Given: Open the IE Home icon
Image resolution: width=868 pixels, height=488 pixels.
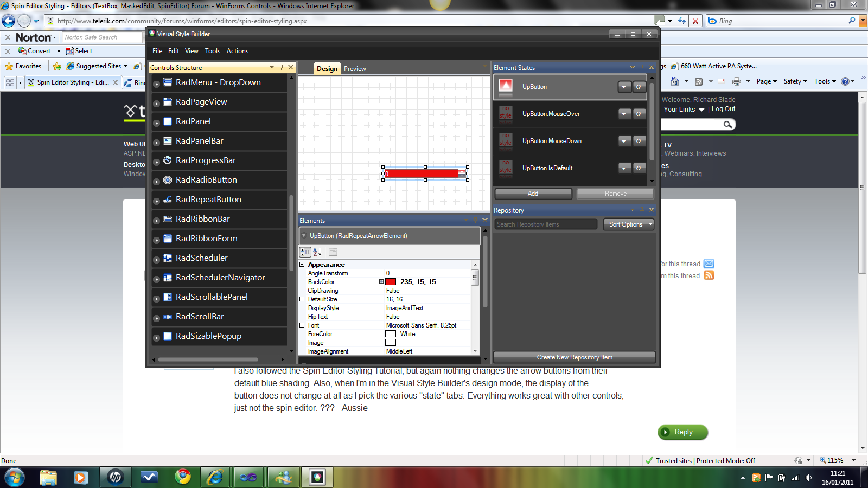Looking at the screenshot, I should pos(675,81).
